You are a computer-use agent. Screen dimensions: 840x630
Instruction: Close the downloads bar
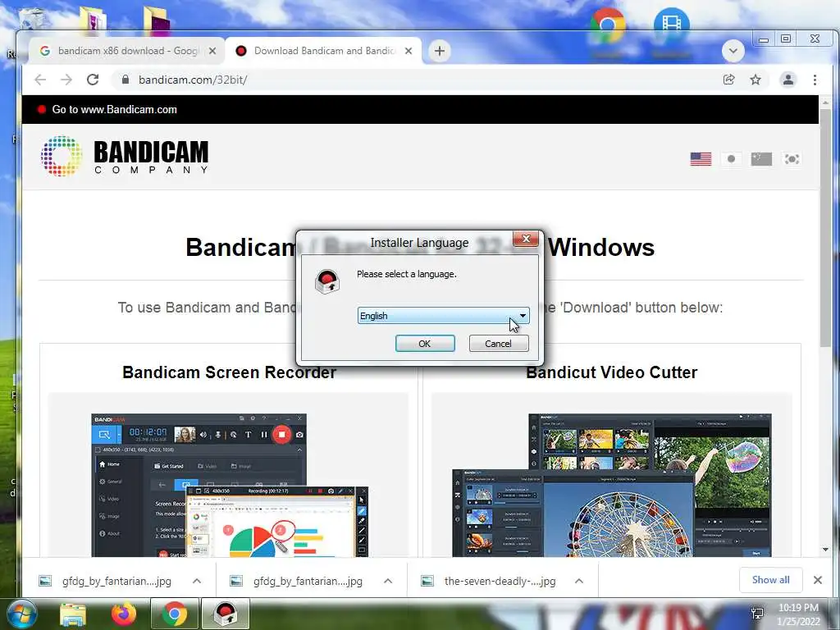pos(818,580)
